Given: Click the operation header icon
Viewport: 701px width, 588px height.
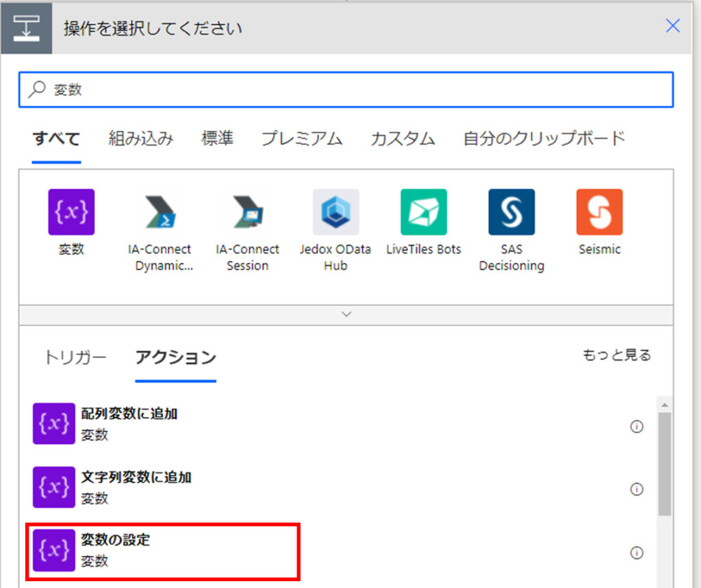Looking at the screenshot, I should [27, 28].
